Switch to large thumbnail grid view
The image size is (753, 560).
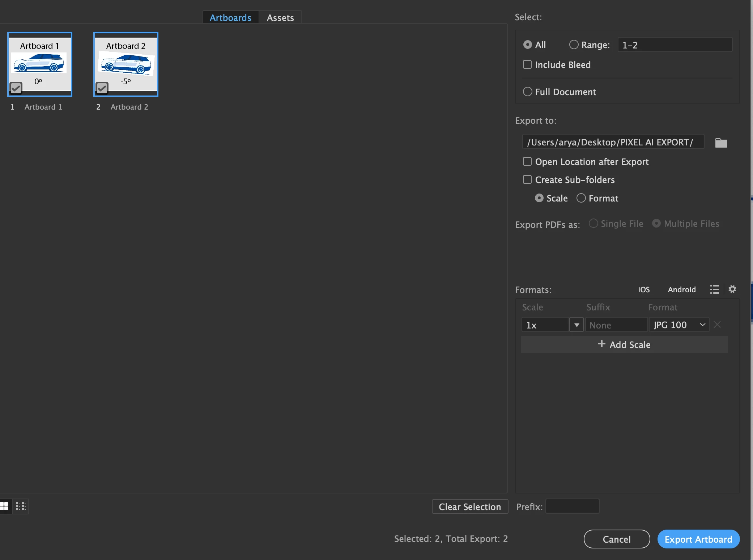pyautogui.click(x=4, y=506)
